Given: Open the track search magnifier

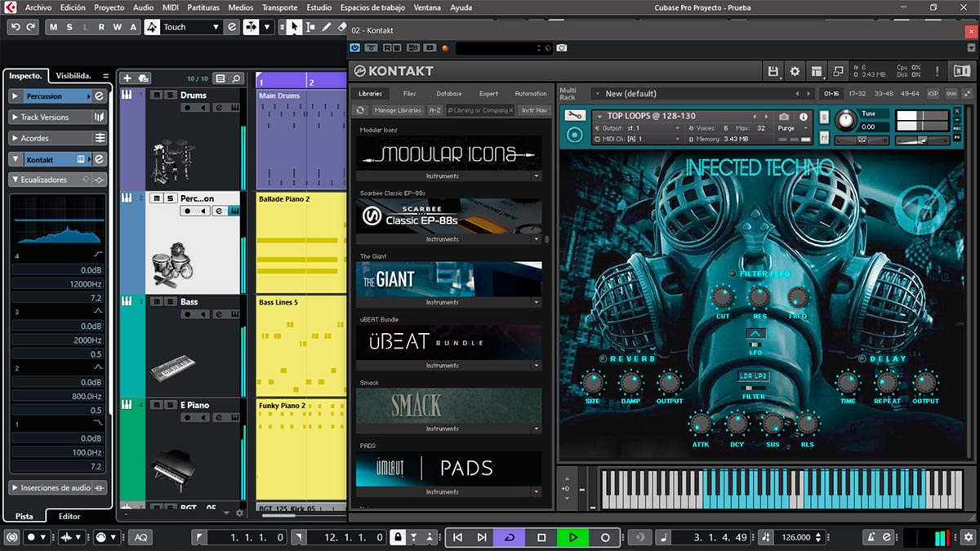Looking at the screenshot, I should coord(236,78).
